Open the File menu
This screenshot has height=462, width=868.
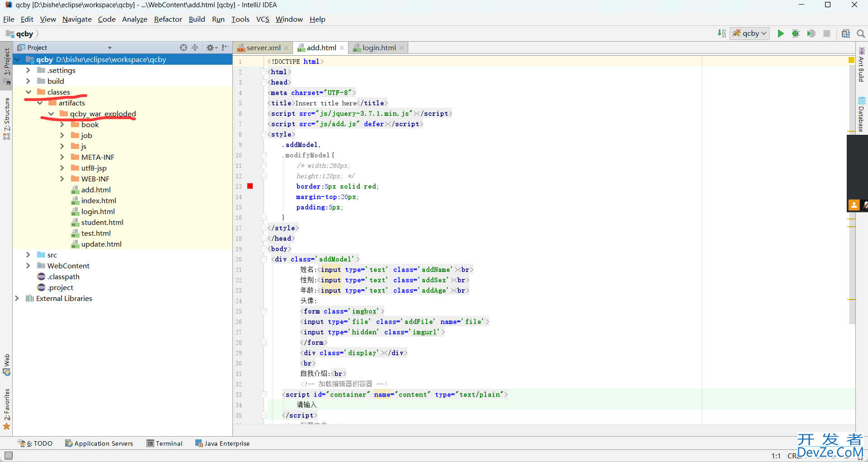pyautogui.click(x=9, y=19)
